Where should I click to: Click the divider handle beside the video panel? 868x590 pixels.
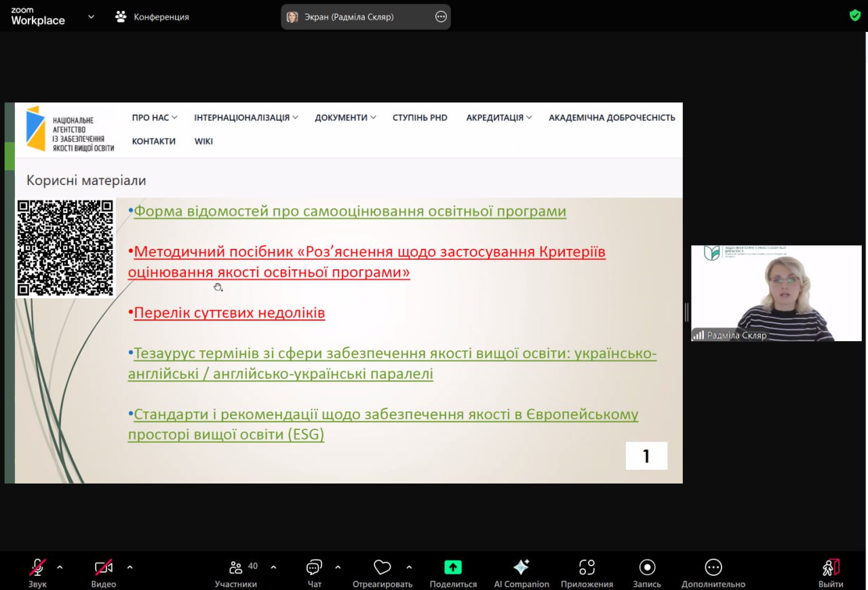coord(686,312)
